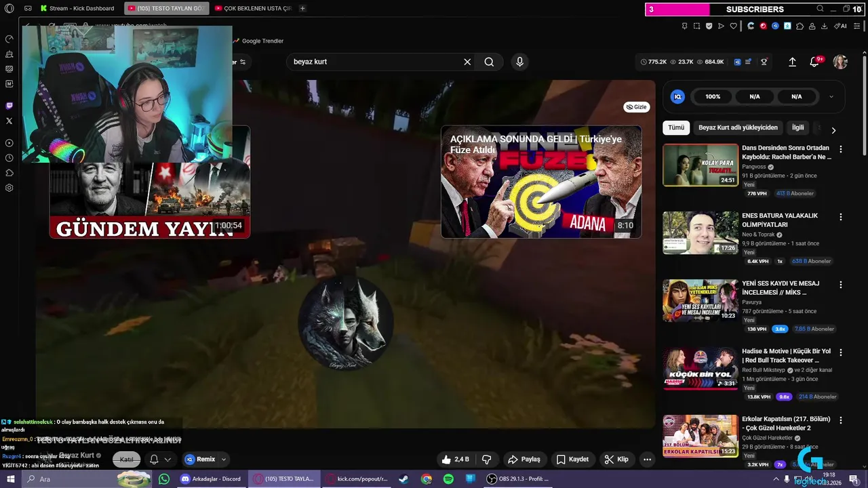Click the Kaydet save button
The image size is (868, 488).
572,459
